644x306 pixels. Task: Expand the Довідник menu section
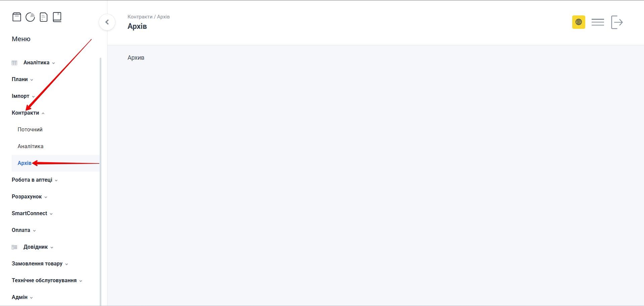click(36, 247)
